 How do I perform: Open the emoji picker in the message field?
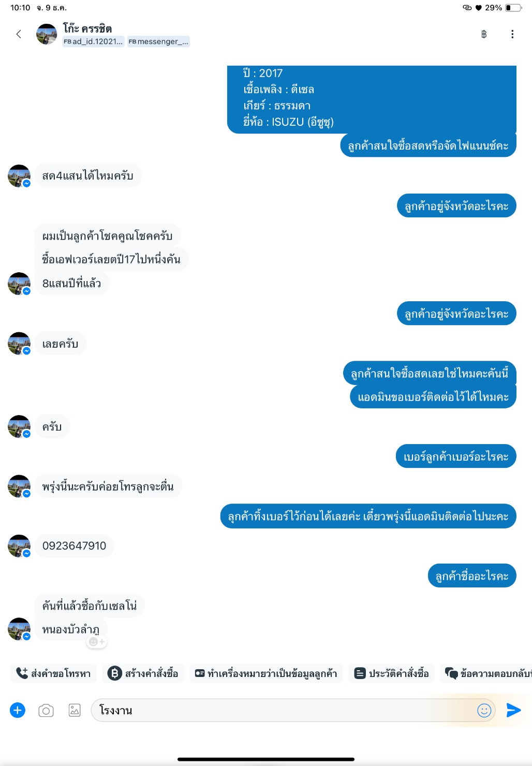[x=484, y=710]
